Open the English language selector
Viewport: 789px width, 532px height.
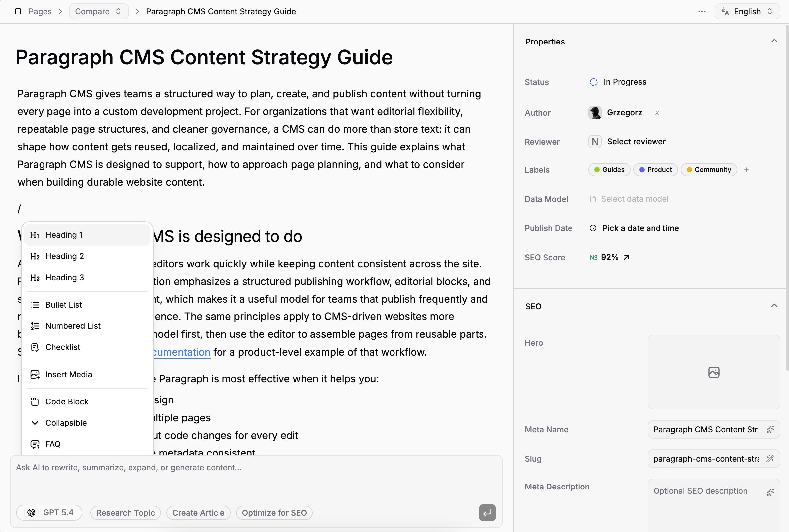point(747,11)
